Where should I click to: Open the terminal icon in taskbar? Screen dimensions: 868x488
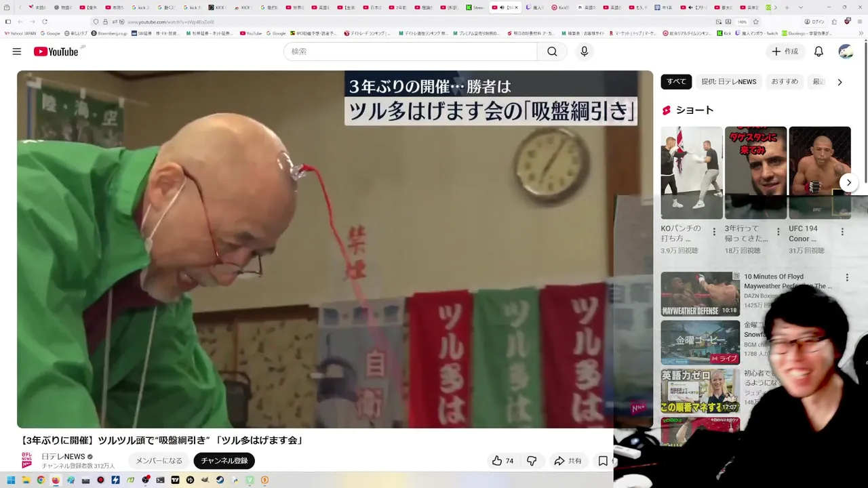[x=160, y=480]
